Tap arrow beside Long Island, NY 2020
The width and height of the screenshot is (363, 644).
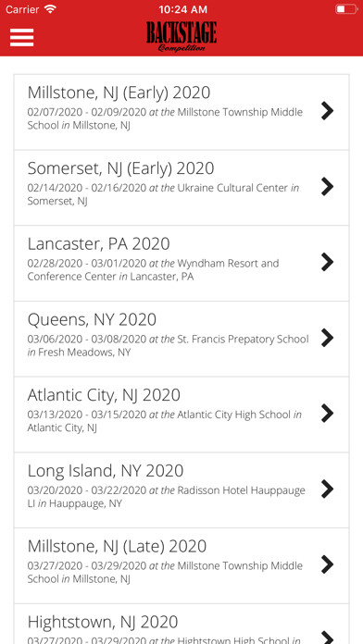(x=327, y=489)
